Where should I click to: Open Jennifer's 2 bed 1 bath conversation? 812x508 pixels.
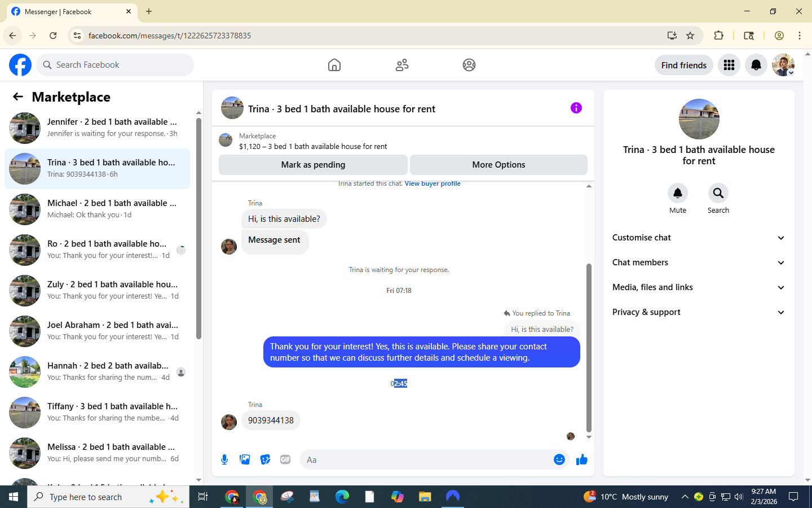tap(97, 128)
